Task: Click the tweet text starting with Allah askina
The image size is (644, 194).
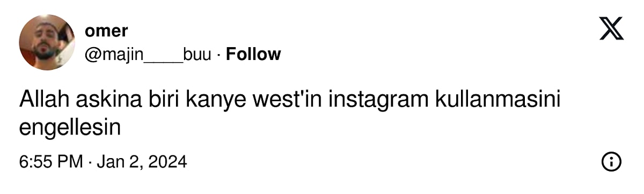Action: coord(290,114)
